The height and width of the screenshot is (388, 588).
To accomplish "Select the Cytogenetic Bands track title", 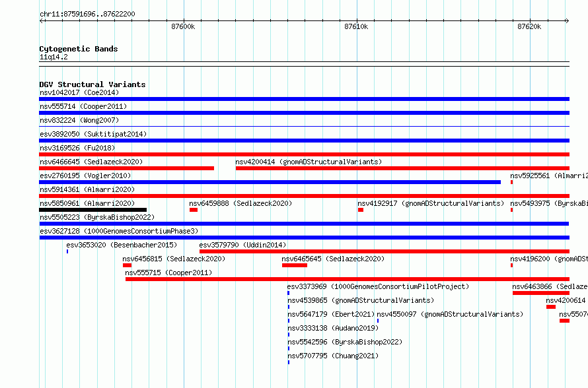I will pyautogui.click(x=79, y=49).
